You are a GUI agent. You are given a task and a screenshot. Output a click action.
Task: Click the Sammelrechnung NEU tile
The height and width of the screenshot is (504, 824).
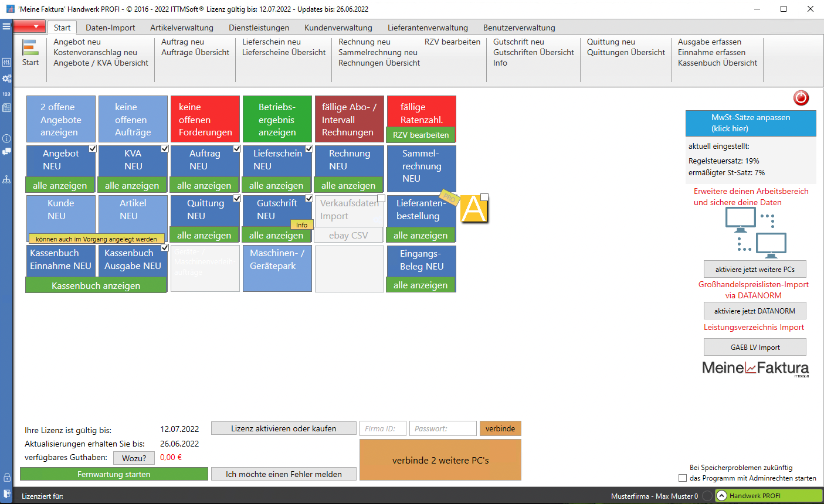click(421, 168)
